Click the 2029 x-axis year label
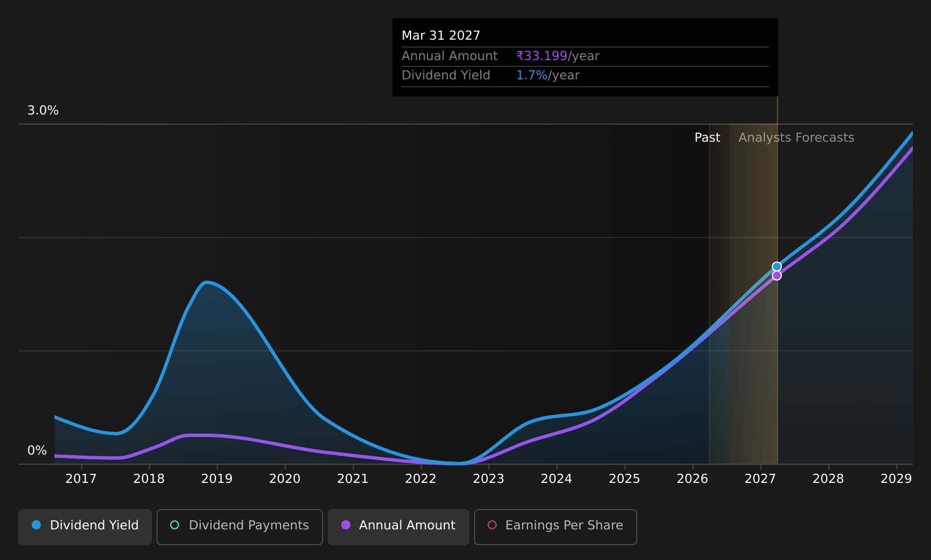 pyautogui.click(x=896, y=479)
